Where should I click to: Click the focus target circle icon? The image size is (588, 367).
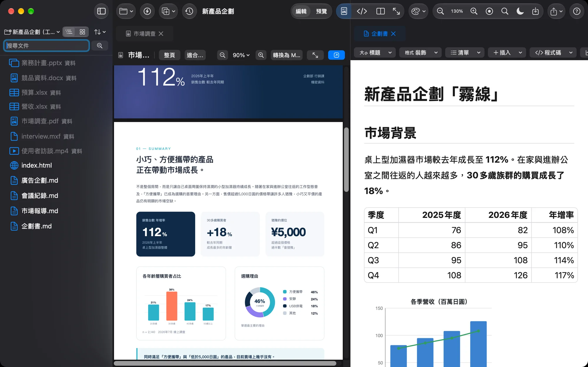click(490, 11)
